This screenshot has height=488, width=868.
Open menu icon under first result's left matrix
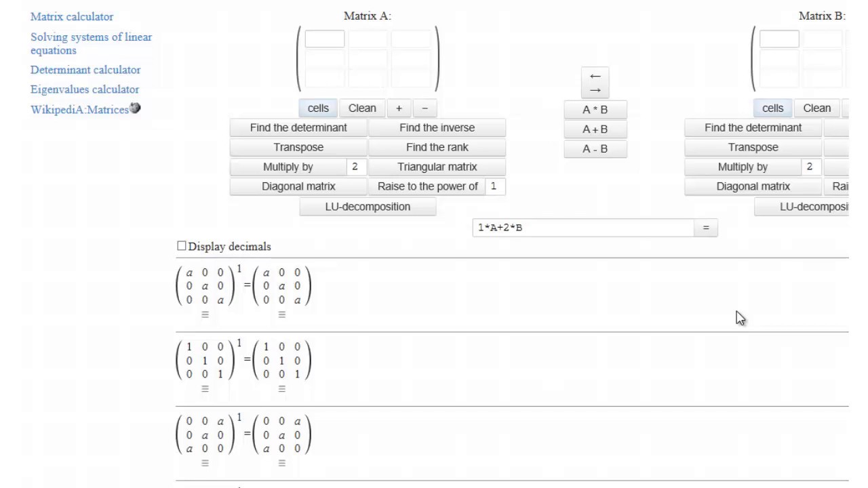[x=205, y=314]
